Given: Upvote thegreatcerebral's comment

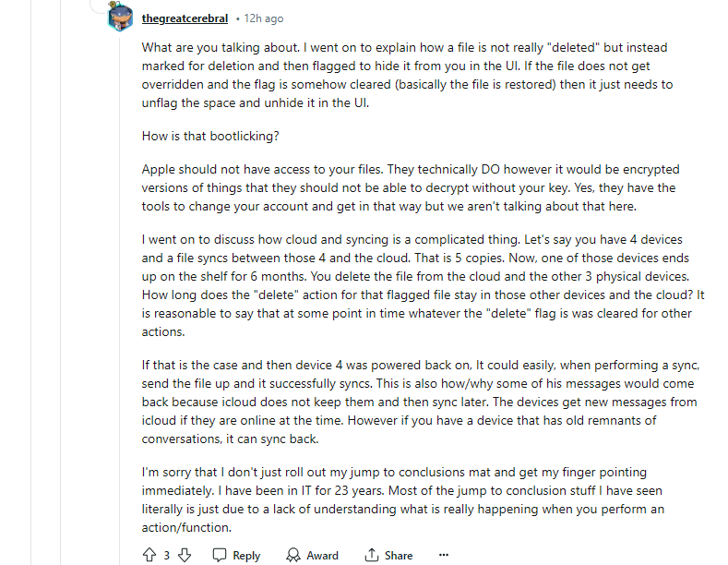Looking at the screenshot, I should coord(149,555).
